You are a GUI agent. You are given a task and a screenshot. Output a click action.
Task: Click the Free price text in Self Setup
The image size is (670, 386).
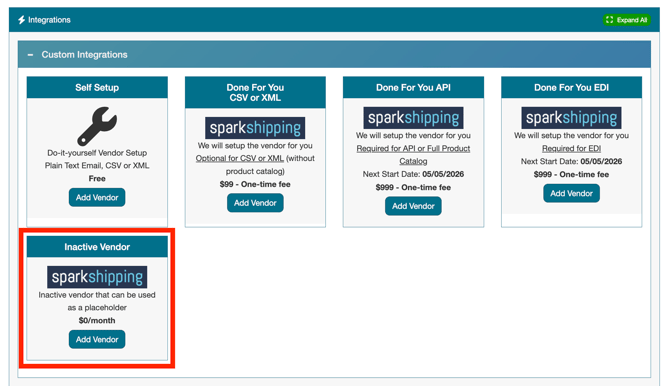pyautogui.click(x=97, y=179)
